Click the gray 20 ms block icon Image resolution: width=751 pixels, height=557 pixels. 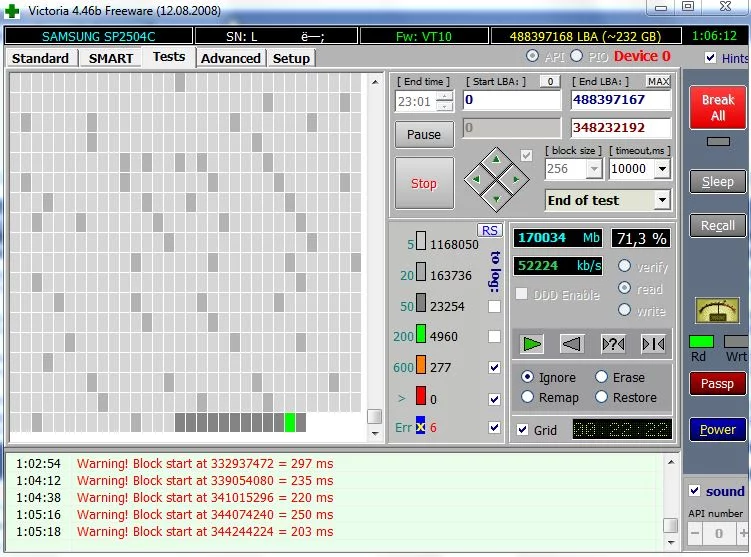tap(421, 272)
